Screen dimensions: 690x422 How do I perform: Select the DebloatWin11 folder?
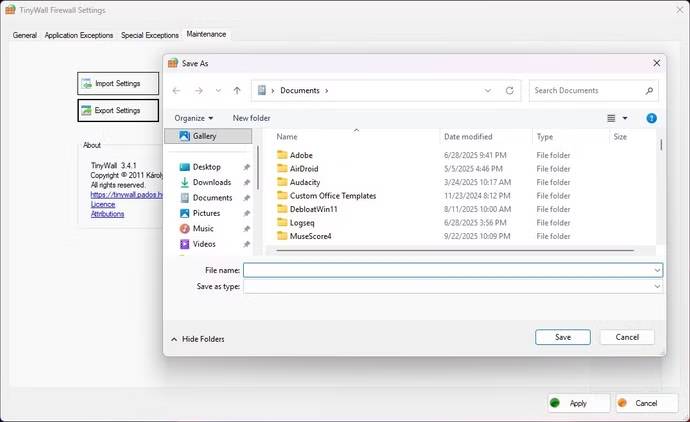pyautogui.click(x=313, y=209)
